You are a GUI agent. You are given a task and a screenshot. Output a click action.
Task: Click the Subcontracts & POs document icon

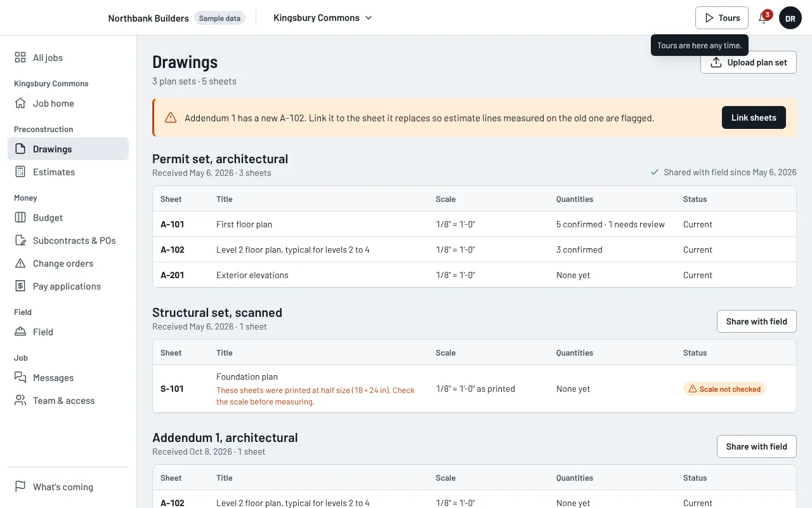tap(20, 241)
